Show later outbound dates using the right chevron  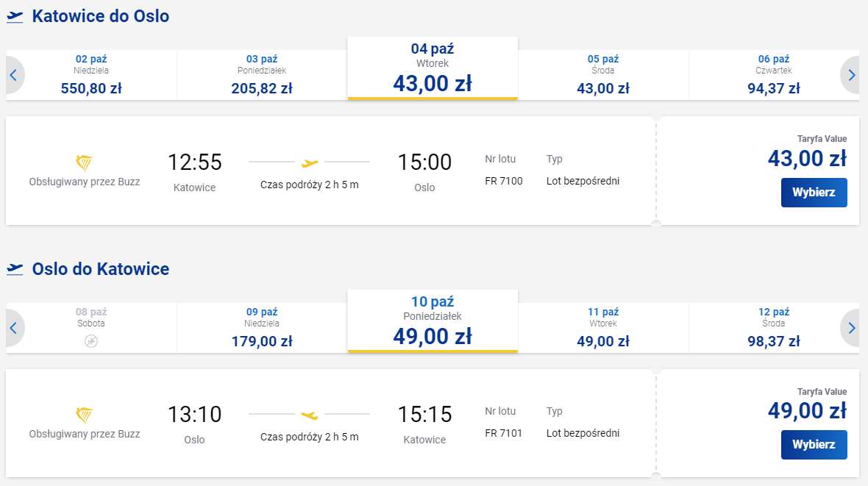pos(851,74)
